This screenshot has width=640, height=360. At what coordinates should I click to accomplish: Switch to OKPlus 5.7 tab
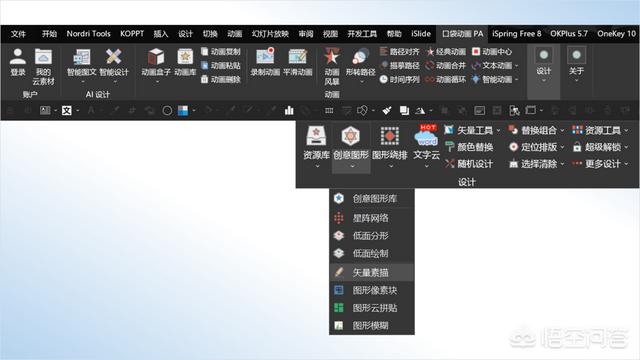coord(569,33)
